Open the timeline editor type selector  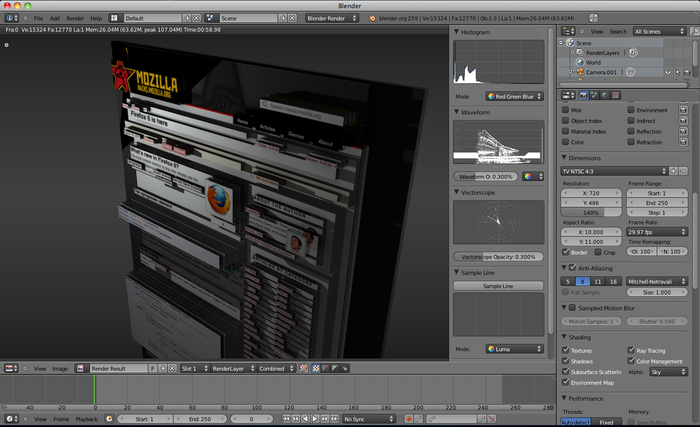pos(11,419)
